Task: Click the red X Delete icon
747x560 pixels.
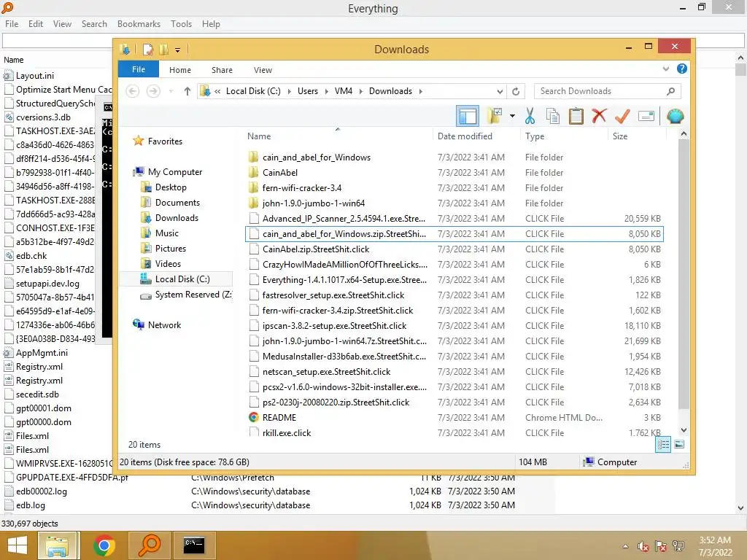Action: (599, 116)
